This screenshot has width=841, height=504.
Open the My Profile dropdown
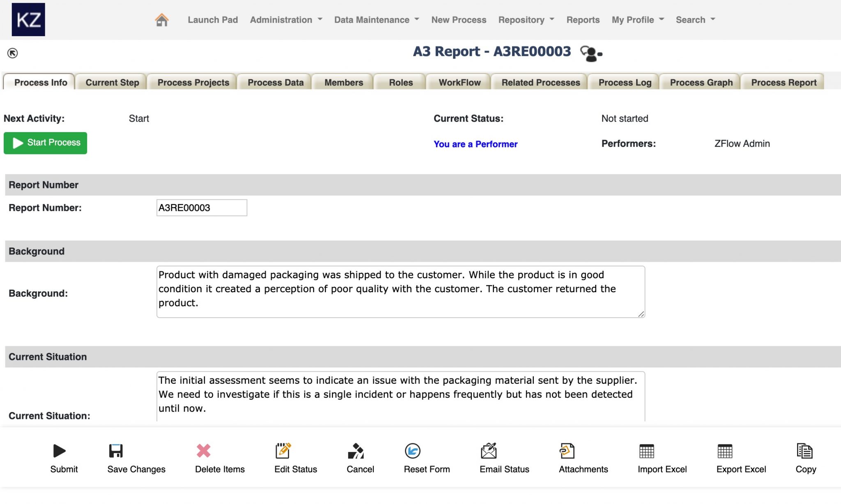(633, 20)
